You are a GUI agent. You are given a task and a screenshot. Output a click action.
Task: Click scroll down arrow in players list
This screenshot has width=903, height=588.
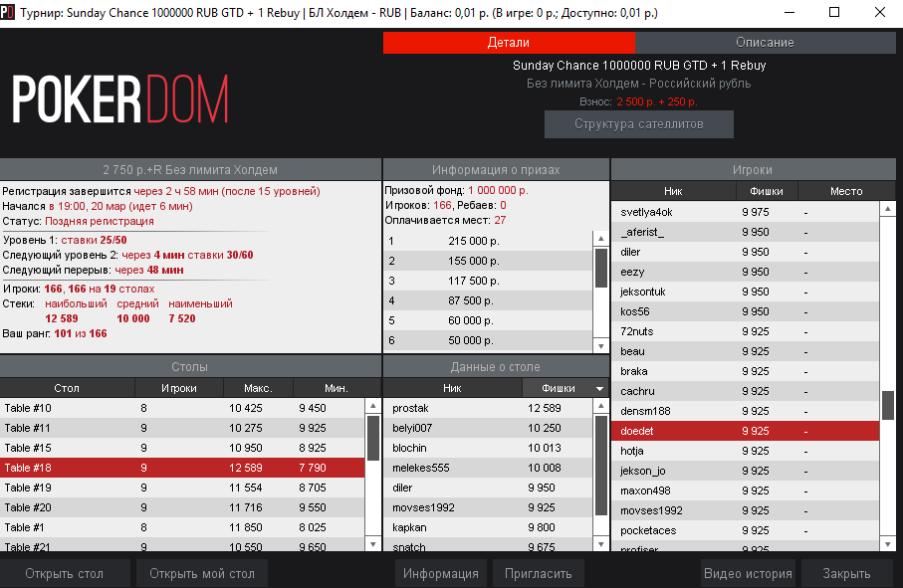click(887, 543)
